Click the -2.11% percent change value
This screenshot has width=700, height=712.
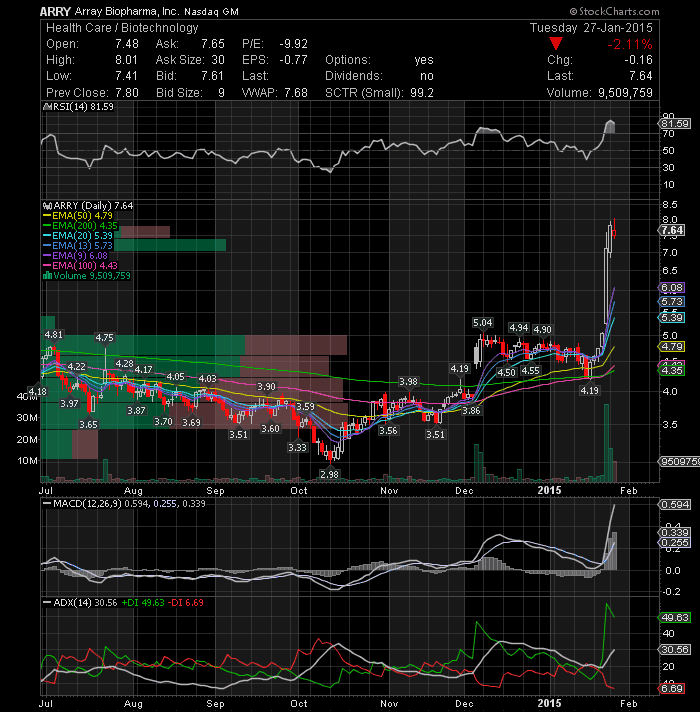630,44
